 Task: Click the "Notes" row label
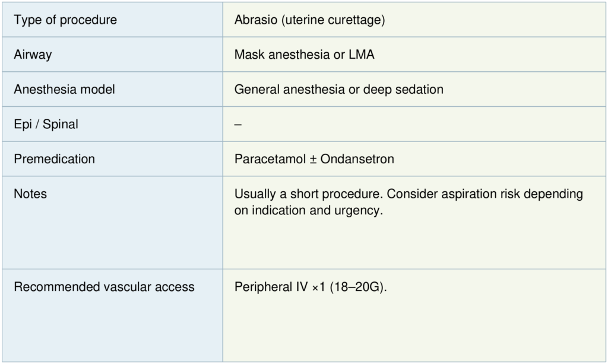click(x=30, y=194)
